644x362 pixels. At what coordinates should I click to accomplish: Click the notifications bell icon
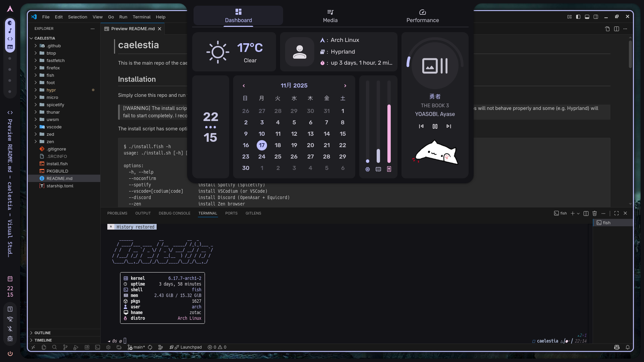point(628,347)
